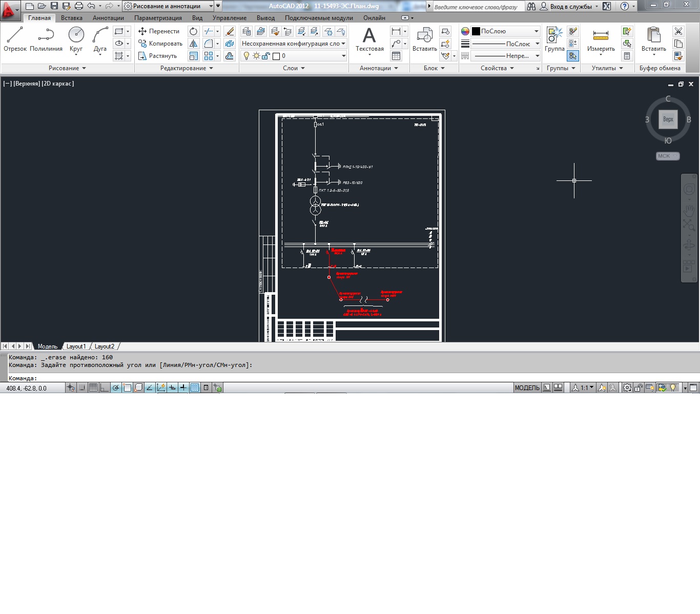Viewport: 700px width, 614px height.
Task: Select the Отрезок (Line) tool
Action: coord(15,39)
